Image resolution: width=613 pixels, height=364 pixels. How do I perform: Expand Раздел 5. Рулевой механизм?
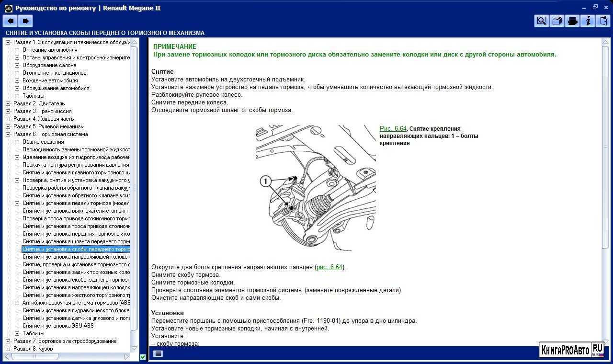(8, 126)
